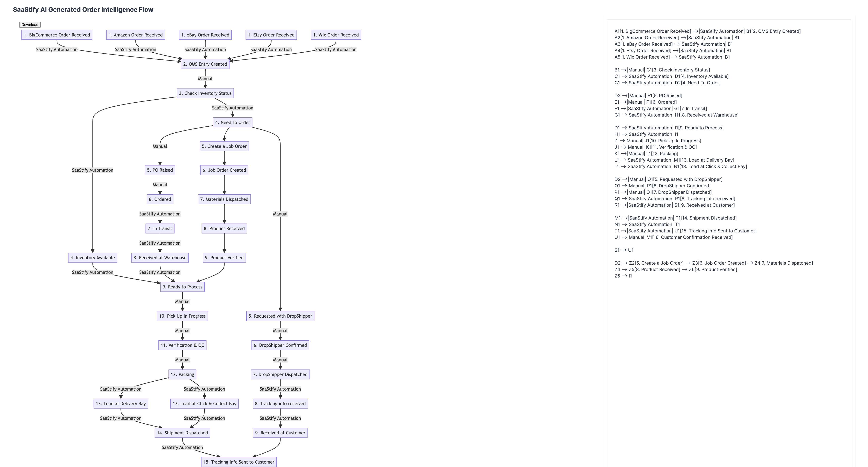
Task: Click the OMS Entry Created node
Action: (x=205, y=64)
